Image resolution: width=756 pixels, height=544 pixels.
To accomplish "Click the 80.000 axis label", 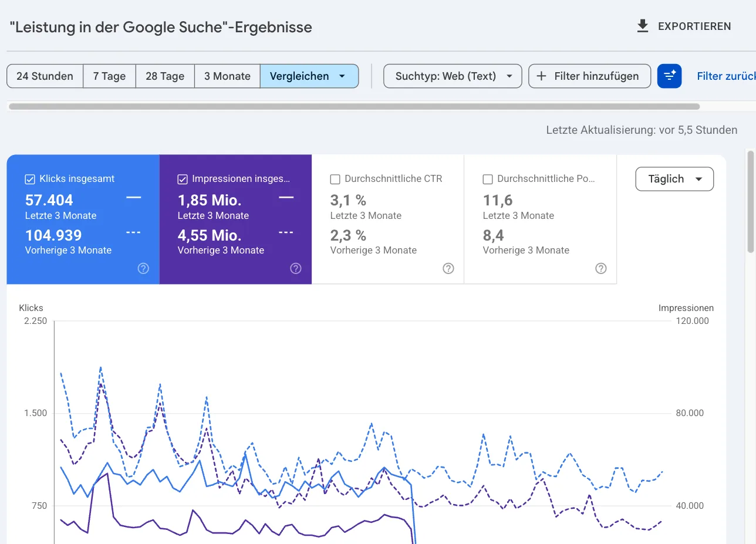I will click(x=690, y=413).
